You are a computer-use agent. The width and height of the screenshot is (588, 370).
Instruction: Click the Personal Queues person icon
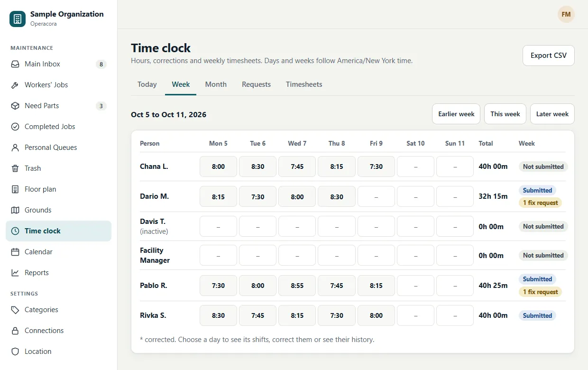(x=15, y=148)
